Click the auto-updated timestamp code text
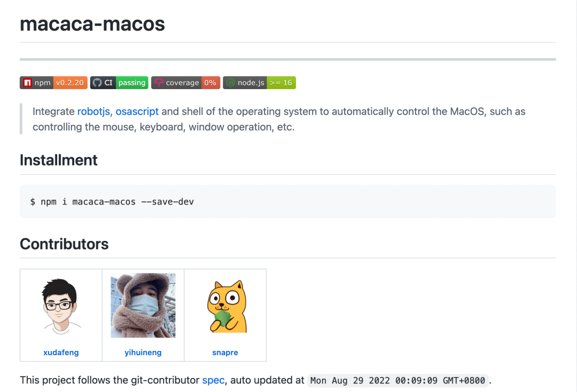The image size is (577, 392). pyautogui.click(x=398, y=381)
